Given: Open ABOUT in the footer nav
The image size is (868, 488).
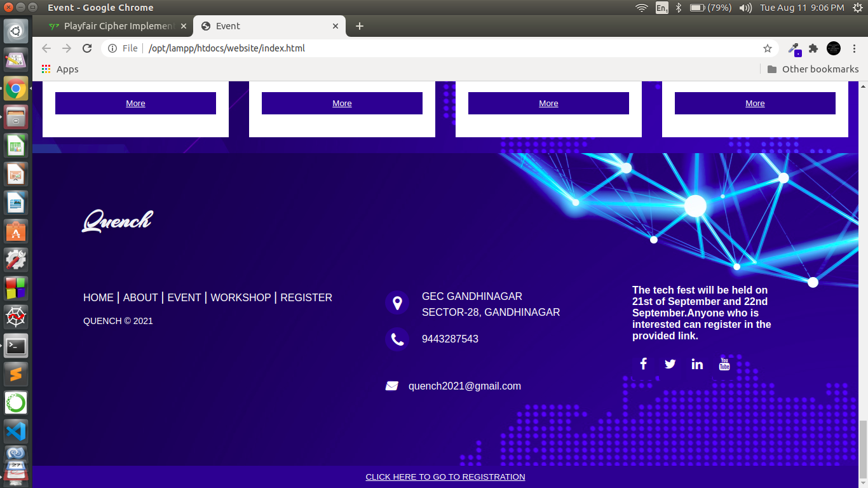Looking at the screenshot, I should tap(140, 297).
